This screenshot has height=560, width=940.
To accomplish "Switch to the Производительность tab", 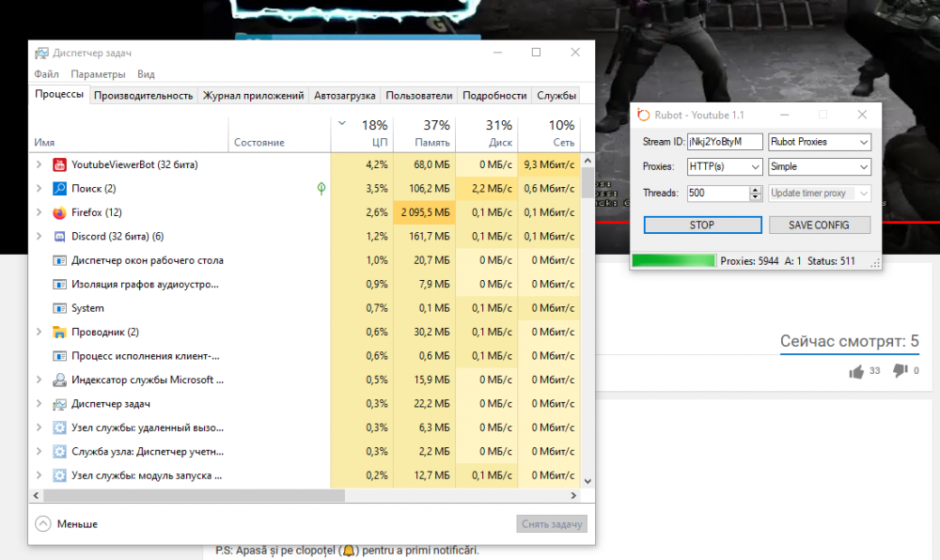I will (x=143, y=95).
